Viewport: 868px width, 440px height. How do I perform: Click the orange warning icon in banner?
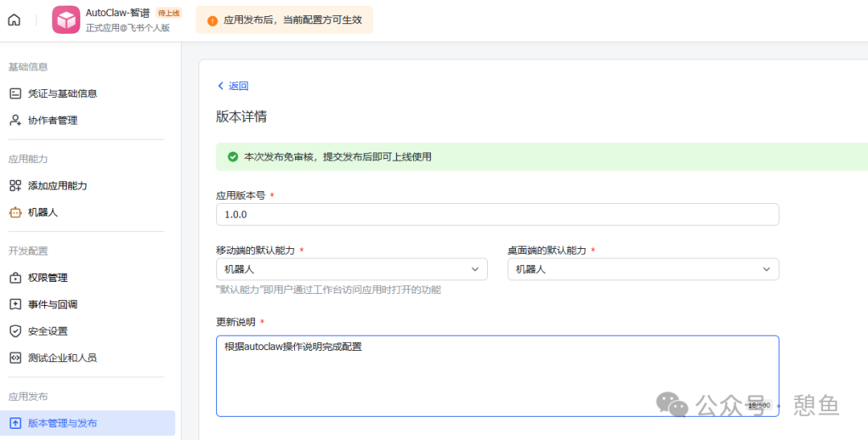212,20
